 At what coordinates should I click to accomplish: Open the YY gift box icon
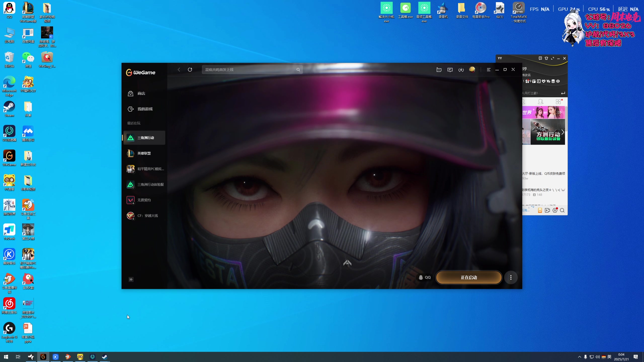coord(527,81)
